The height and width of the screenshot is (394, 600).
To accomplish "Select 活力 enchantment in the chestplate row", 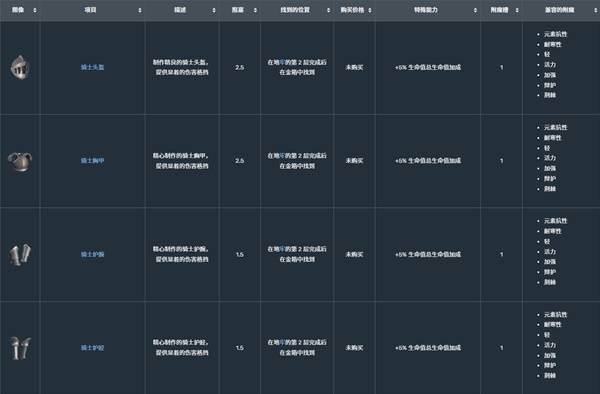I will tap(550, 158).
